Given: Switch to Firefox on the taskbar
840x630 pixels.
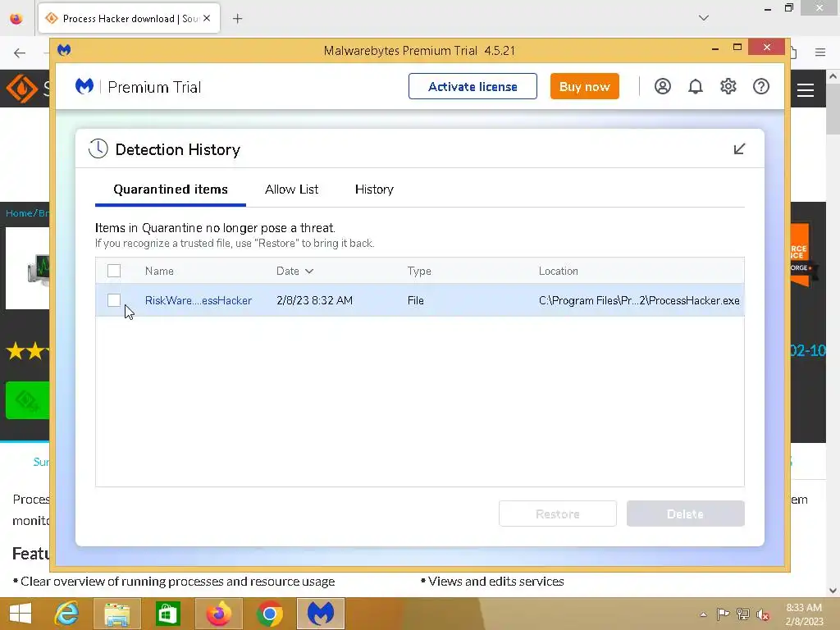Looking at the screenshot, I should coord(218,614).
